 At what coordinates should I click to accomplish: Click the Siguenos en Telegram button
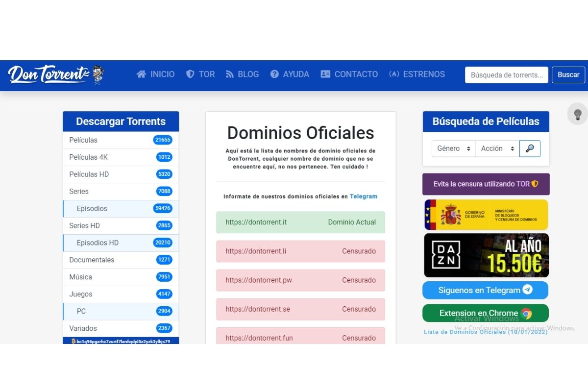(x=486, y=290)
